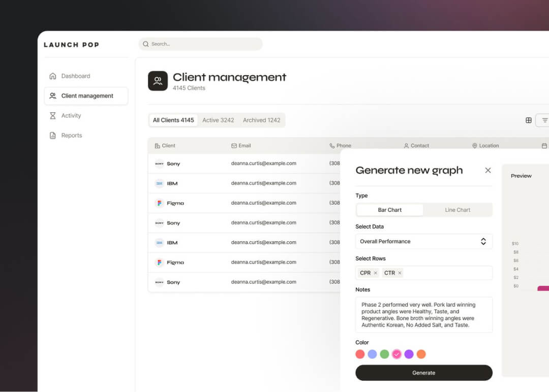Click the pin icon beside Location header
Viewport: 549px width, 392px height.
point(475,146)
